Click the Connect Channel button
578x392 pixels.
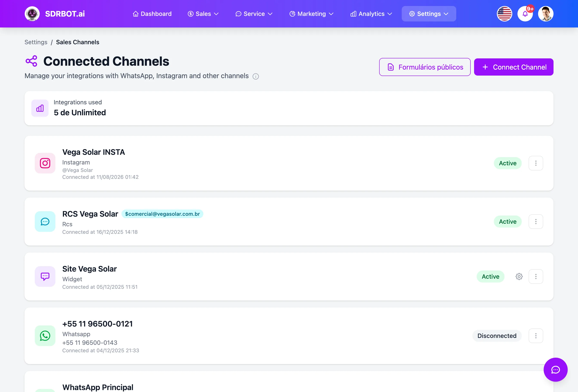pos(514,67)
